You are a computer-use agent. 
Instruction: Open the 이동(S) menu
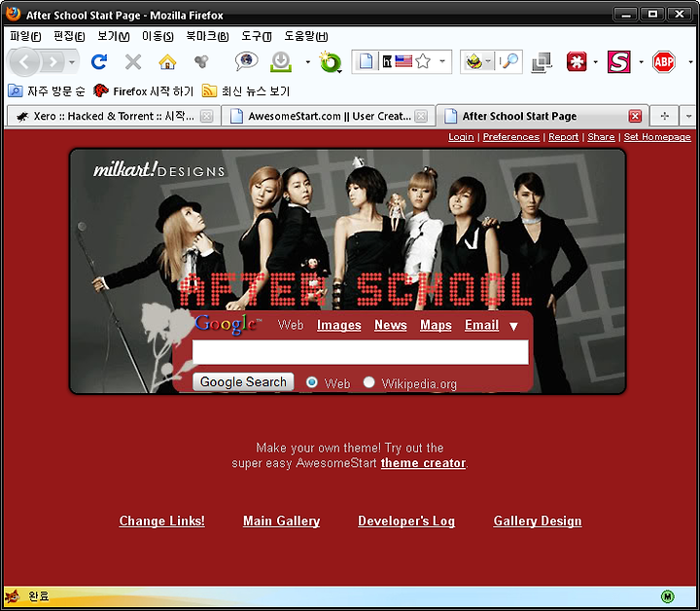pyautogui.click(x=157, y=36)
